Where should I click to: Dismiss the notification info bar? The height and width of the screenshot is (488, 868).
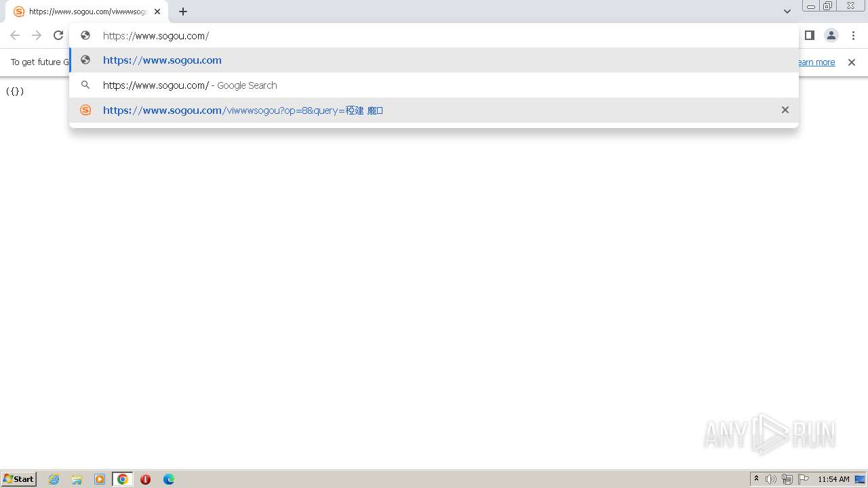point(852,62)
